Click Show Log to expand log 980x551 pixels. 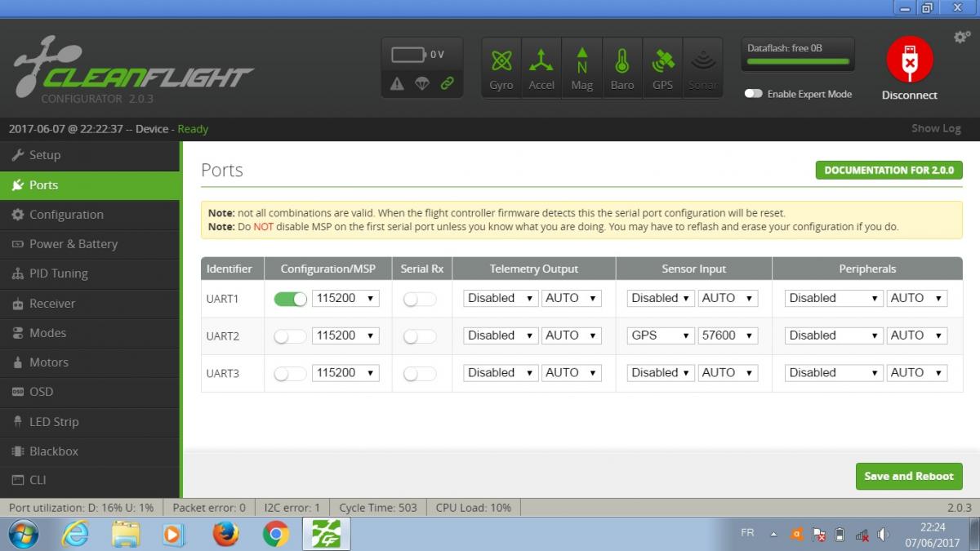pos(936,128)
